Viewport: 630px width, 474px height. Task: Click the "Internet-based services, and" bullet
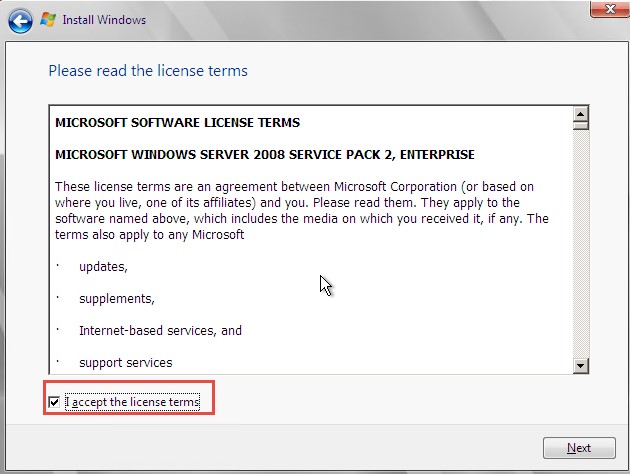[160, 331]
